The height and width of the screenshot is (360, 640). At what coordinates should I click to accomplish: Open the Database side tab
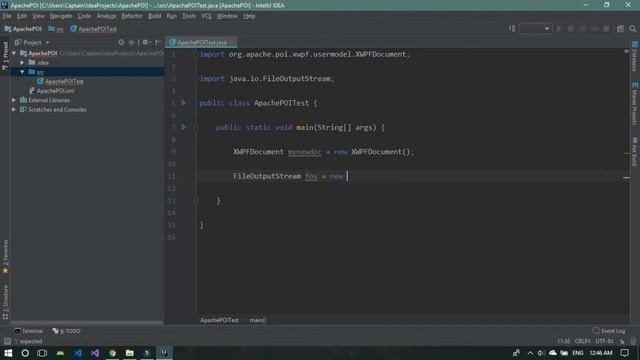tap(635, 56)
